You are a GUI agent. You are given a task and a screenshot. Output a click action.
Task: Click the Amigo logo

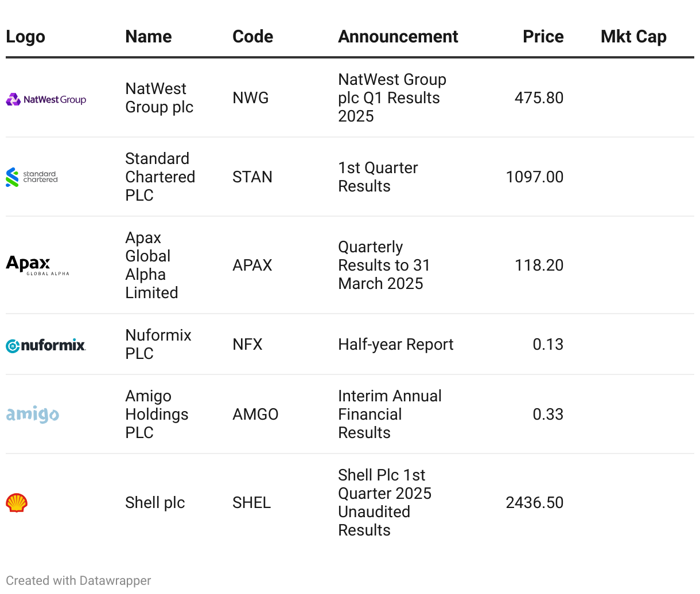click(33, 414)
